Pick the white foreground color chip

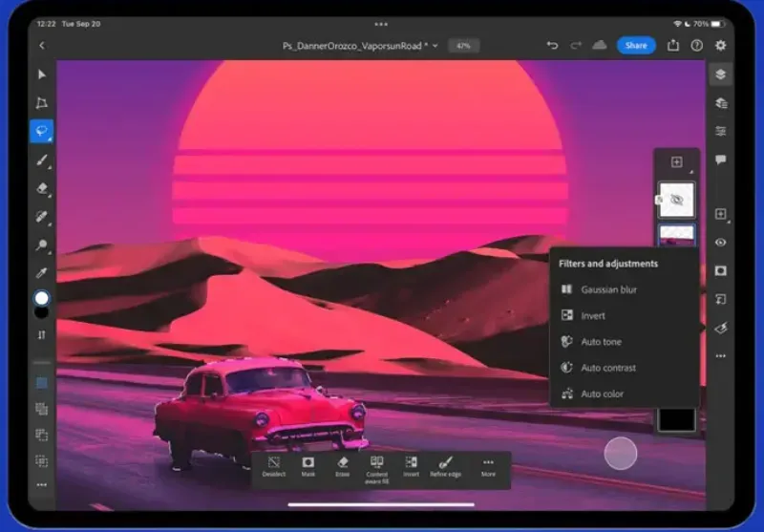[42, 298]
